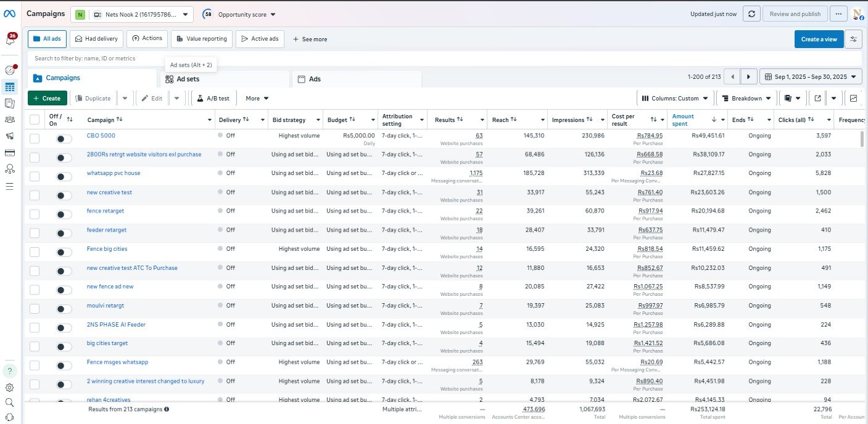868x424 pixels.
Task: Click the refresh icon beside Review and publish
Action: 751,14
